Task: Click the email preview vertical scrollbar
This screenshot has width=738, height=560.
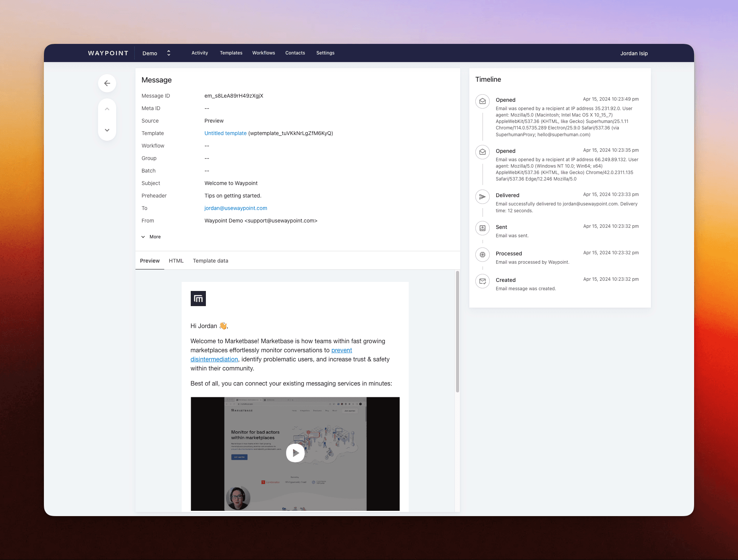Action: point(458,331)
